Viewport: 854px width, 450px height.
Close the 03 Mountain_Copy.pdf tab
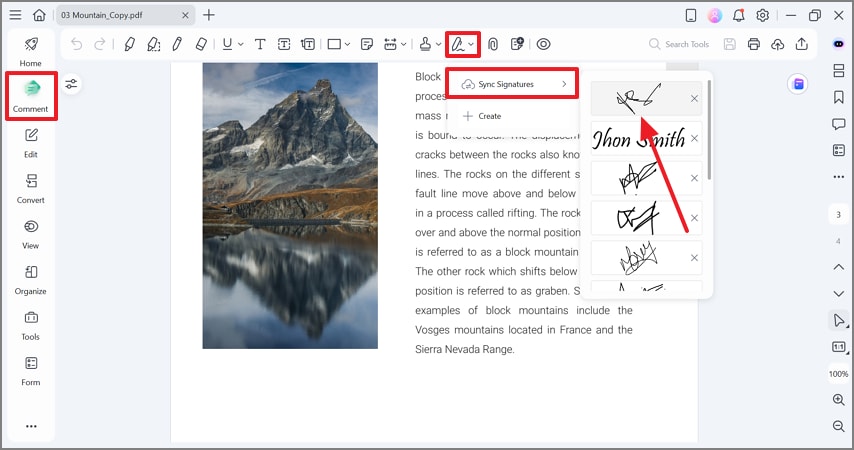(x=185, y=15)
